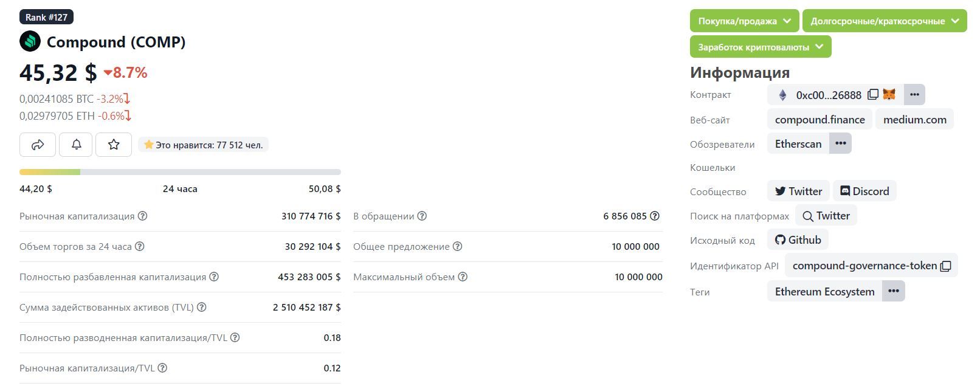Click the 453 283 005 $ diluted cap value
Screen dimensions: 980x386
click(x=309, y=277)
